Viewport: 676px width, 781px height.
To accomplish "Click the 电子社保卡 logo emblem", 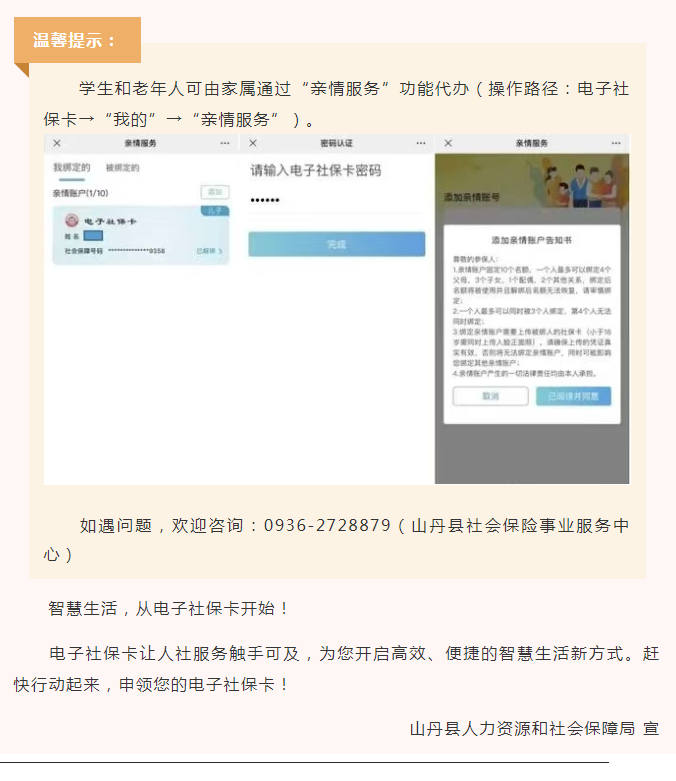I will point(72,221).
